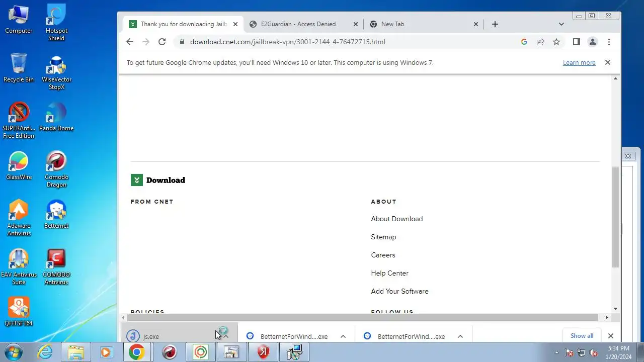Launch COMODO Antivirus desktop shortcut
This screenshot has height=362, width=644.
pyautogui.click(x=56, y=267)
